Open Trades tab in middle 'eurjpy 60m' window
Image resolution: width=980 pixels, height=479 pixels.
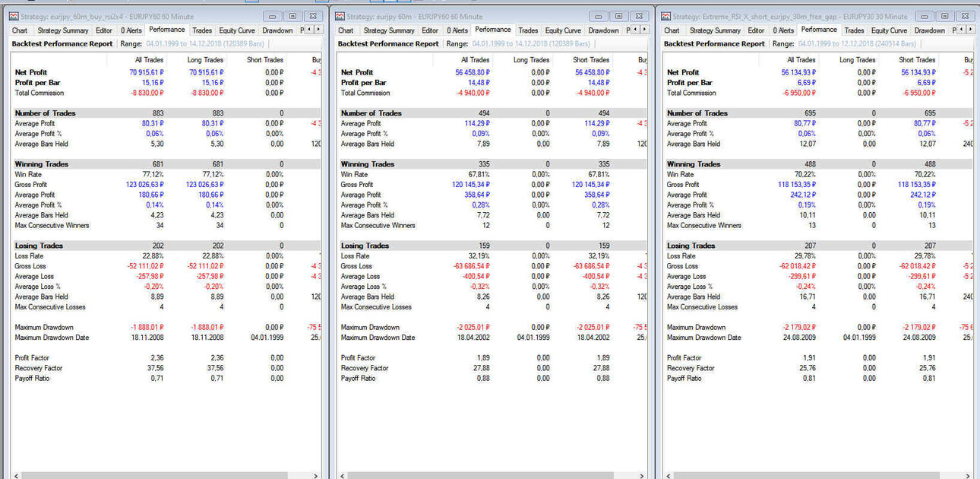[x=528, y=30]
